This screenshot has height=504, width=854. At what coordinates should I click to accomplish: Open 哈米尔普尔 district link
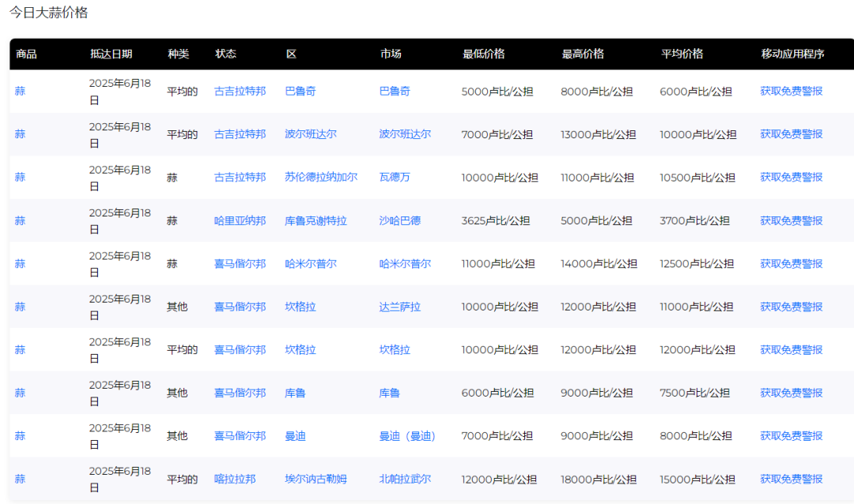pyautogui.click(x=311, y=264)
